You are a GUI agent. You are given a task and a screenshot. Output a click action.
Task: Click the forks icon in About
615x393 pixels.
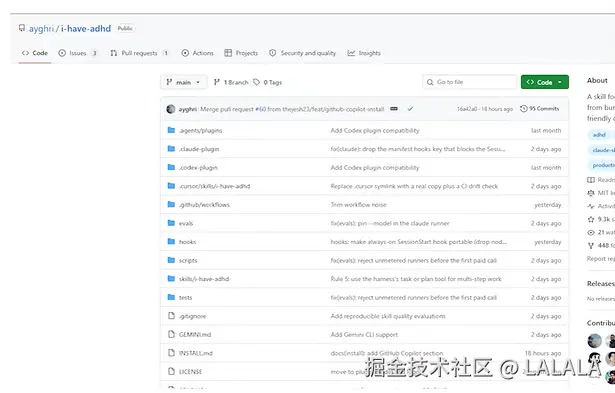pyautogui.click(x=591, y=246)
